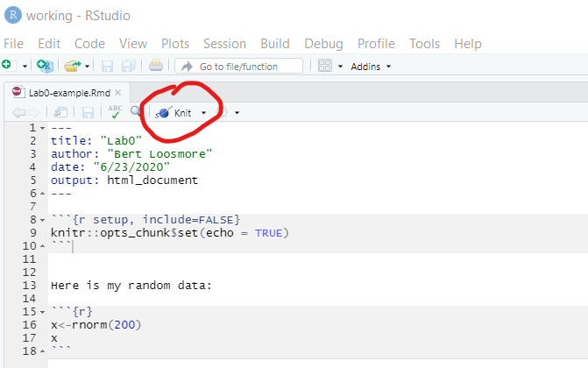Open the File menu
The height and width of the screenshot is (368, 588).
[x=13, y=44]
